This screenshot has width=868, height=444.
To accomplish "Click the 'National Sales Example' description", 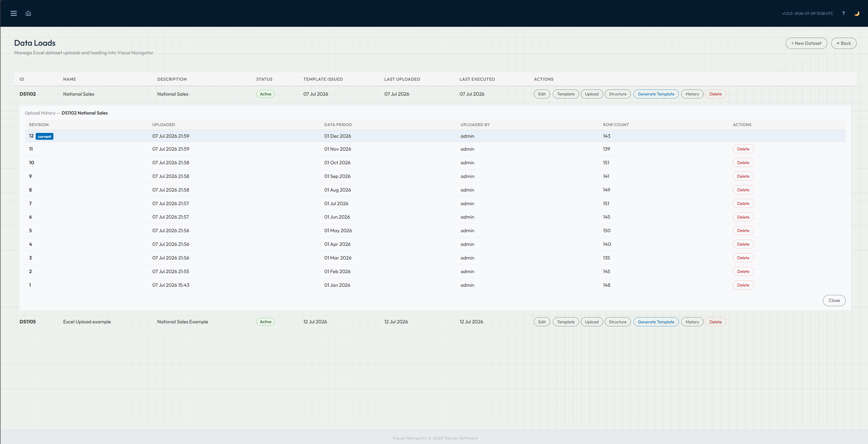I will (183, 322).
